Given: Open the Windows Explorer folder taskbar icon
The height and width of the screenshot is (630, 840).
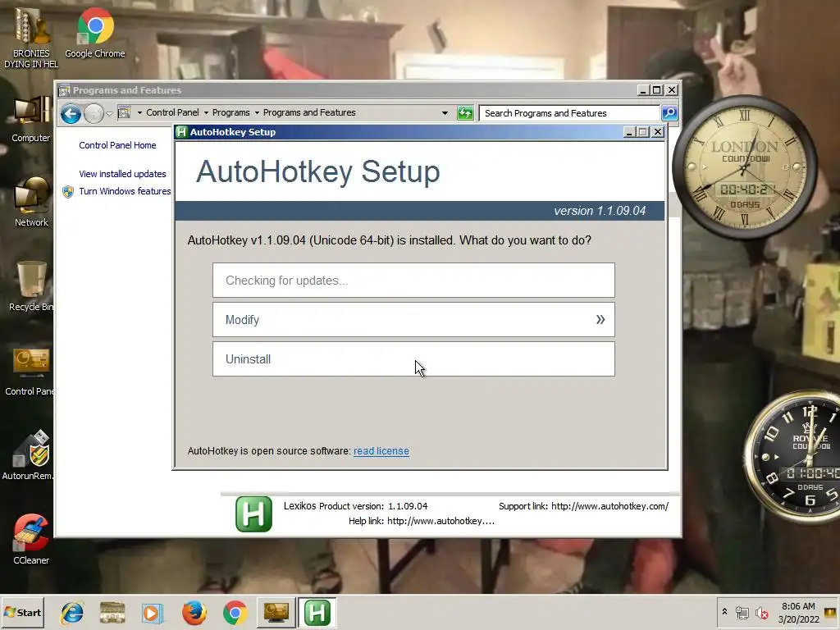Looking at the screenshot, I should (x=112, y=613).
